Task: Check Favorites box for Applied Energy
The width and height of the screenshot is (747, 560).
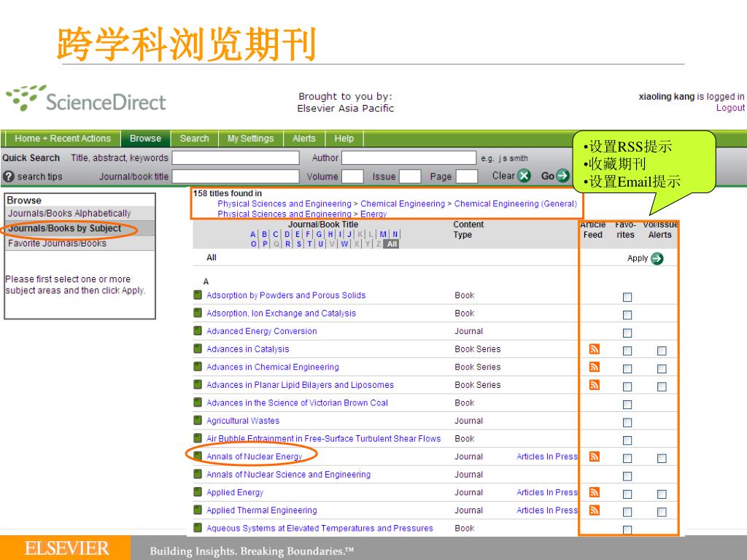Action: (627, 494)
